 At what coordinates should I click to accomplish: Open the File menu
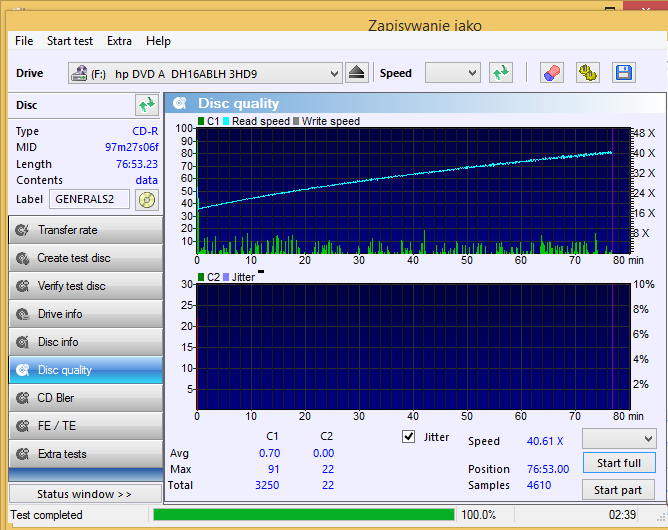click(24, 41)
